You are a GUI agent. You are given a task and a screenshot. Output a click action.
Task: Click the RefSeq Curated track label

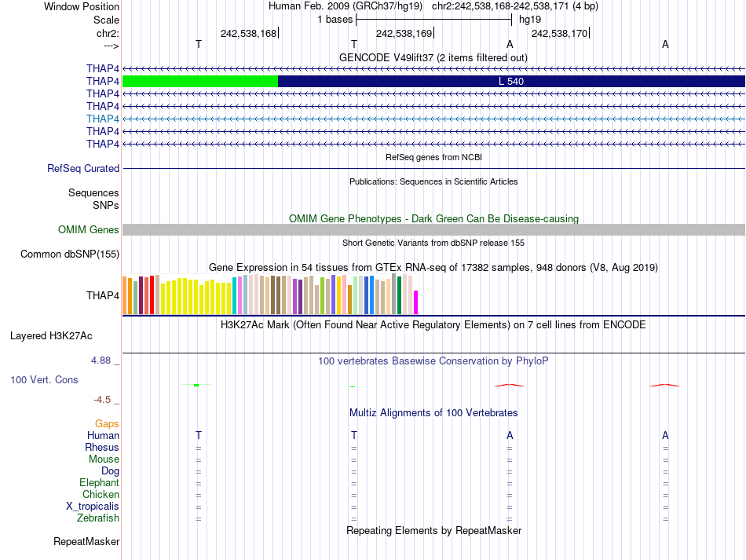tap(83, 168)
